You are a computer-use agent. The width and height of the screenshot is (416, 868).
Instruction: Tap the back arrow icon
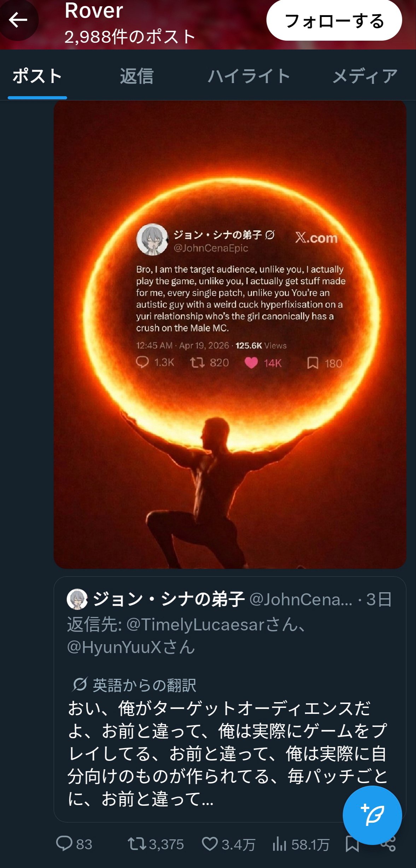pyautogui.click(x=18, y=20)
